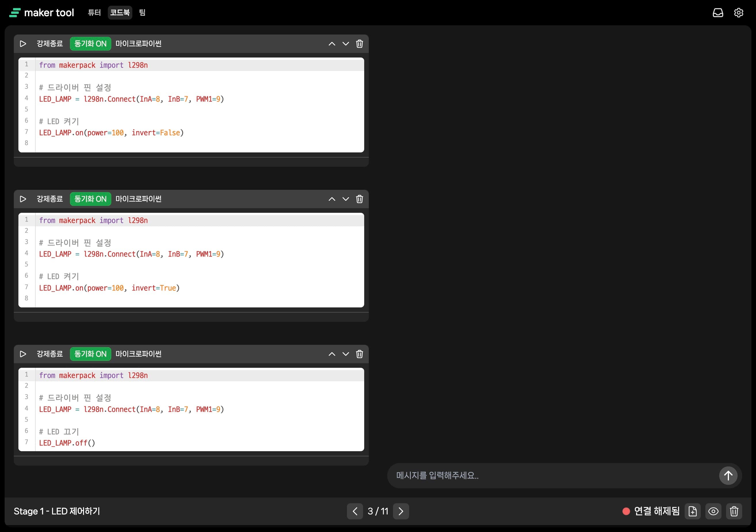Image resolution: width=756 pixels, height=532 pixels.
Task: Move the second cell up with chevron
Action: coord(332,199)
